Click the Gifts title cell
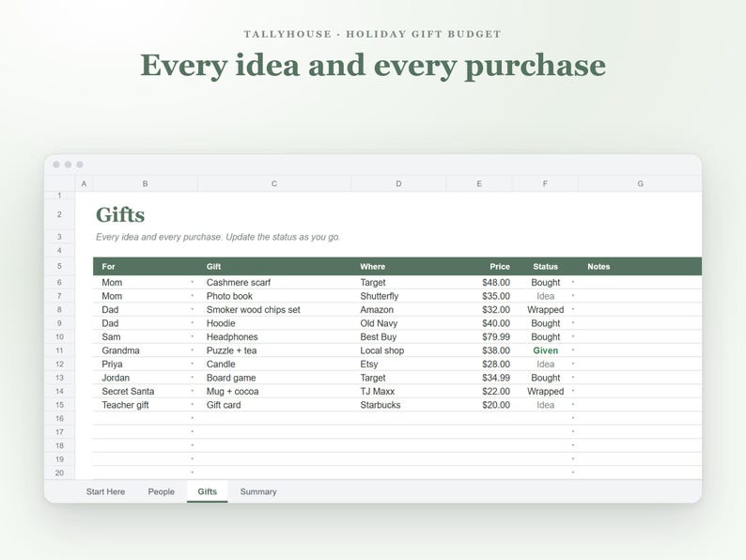The height and width of the screenshot is (560, 746). click(x=120, y=214)
